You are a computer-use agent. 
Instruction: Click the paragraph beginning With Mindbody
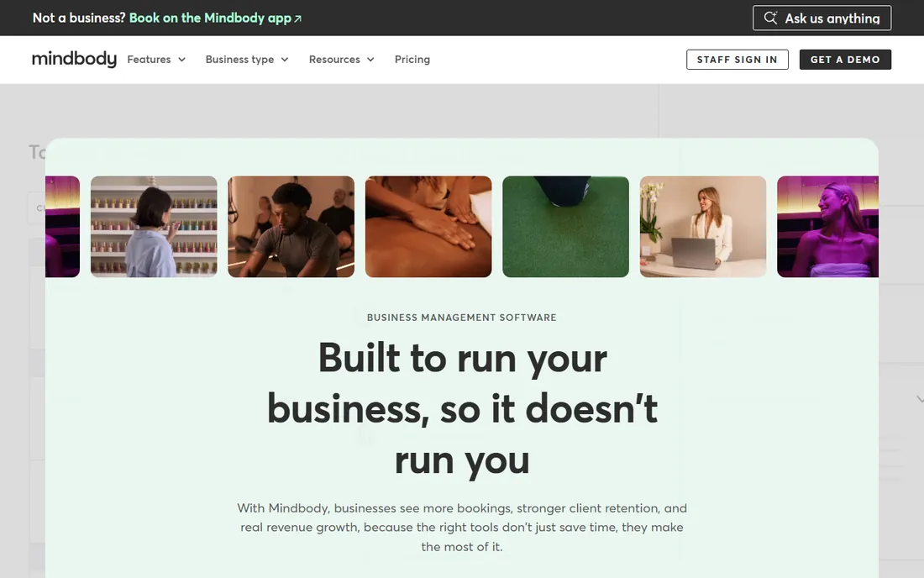[462, 528]
